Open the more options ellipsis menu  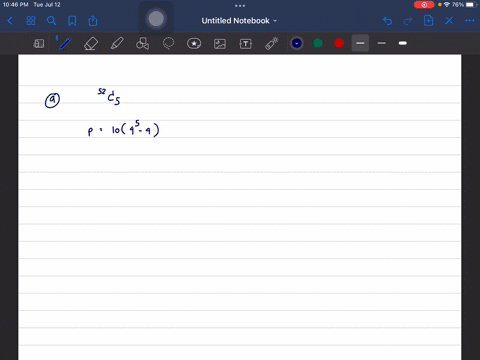click(x=470, y=21)
